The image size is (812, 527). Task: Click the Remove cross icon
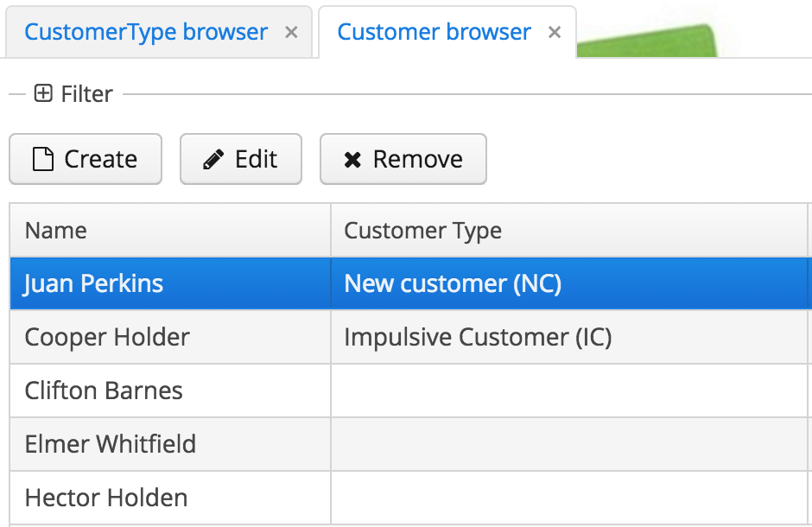pyautogui.click(x=352, y=160)
